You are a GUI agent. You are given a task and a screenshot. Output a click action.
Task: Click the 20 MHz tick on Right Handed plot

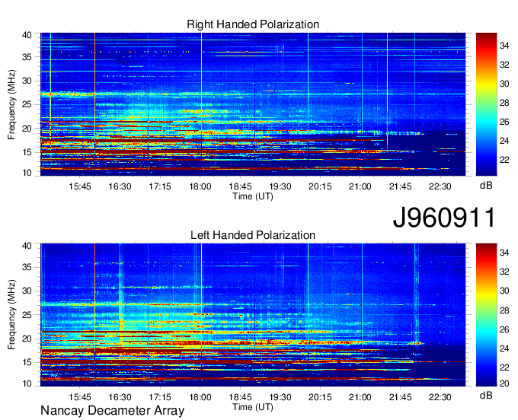pyautogui.click(x=27, y=129)
